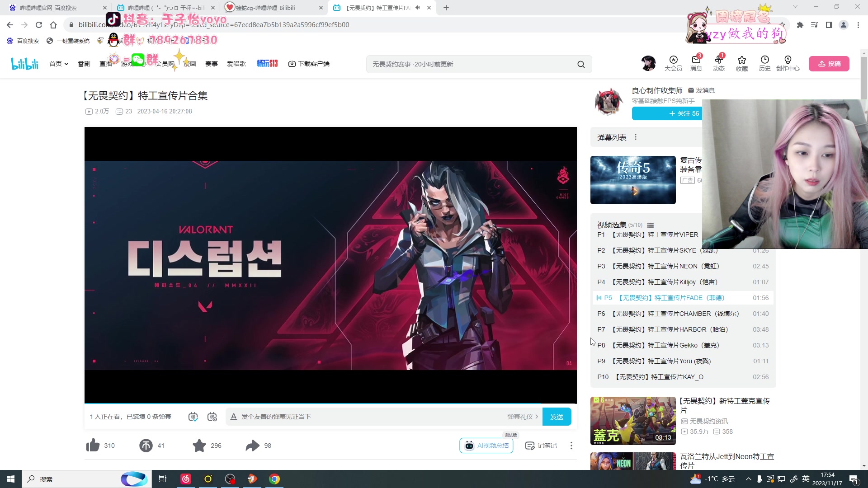This screenshot has height=488, width=868.
Task: Play P8 特工宣传片Gekko
Action: 683,345
